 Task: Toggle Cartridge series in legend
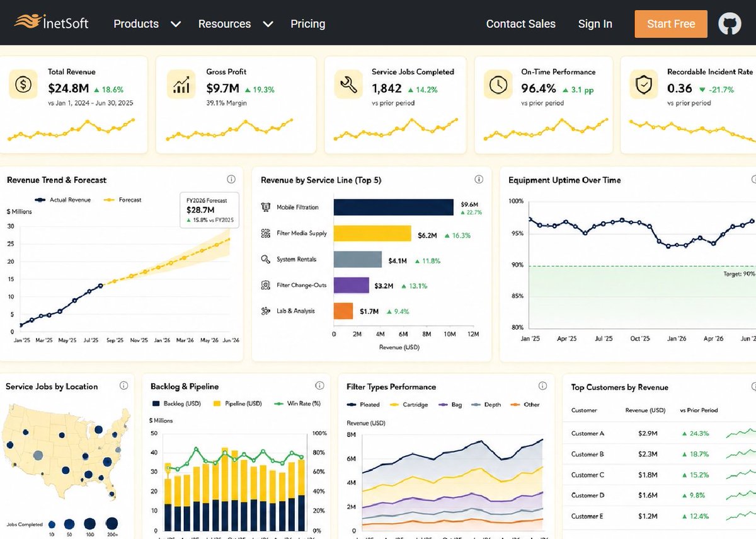[x=409, y=405]
